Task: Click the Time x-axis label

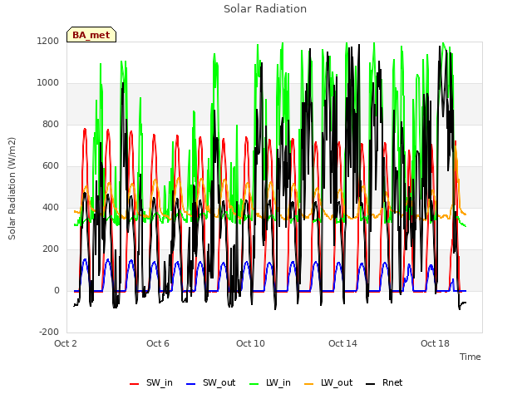Action: (x=470, y=357)
